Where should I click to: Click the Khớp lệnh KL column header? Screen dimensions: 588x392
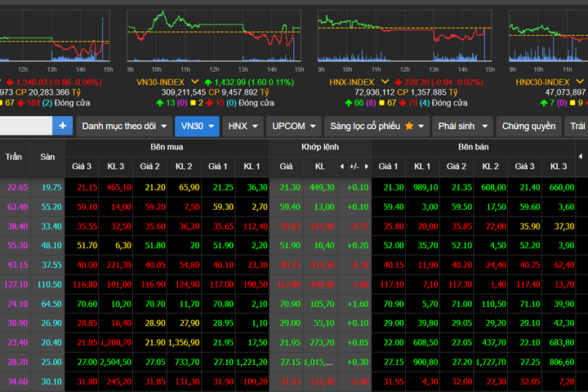click(320, 166)
